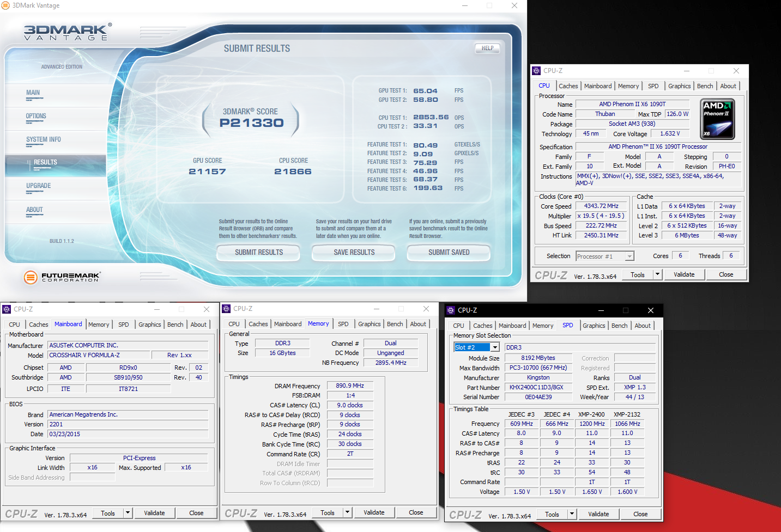
Task: Click the CPU-Z icon in Mainboard window title
Action: [x=7, y=309]
